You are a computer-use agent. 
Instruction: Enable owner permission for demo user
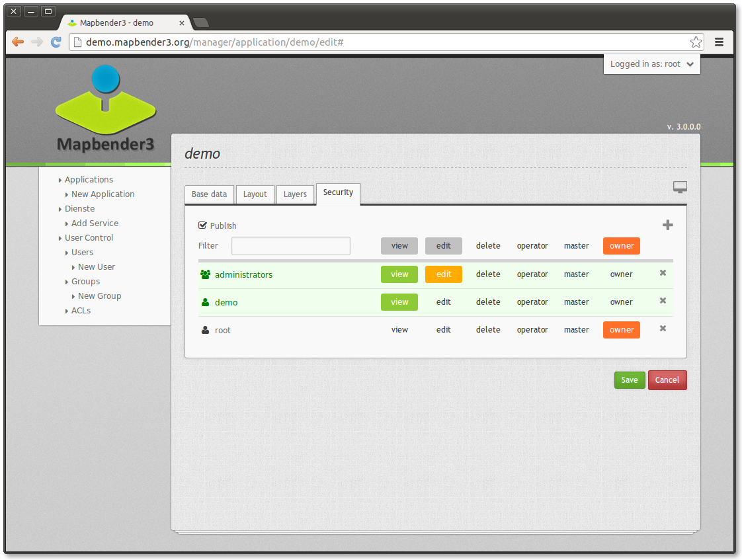click(622, 302)
